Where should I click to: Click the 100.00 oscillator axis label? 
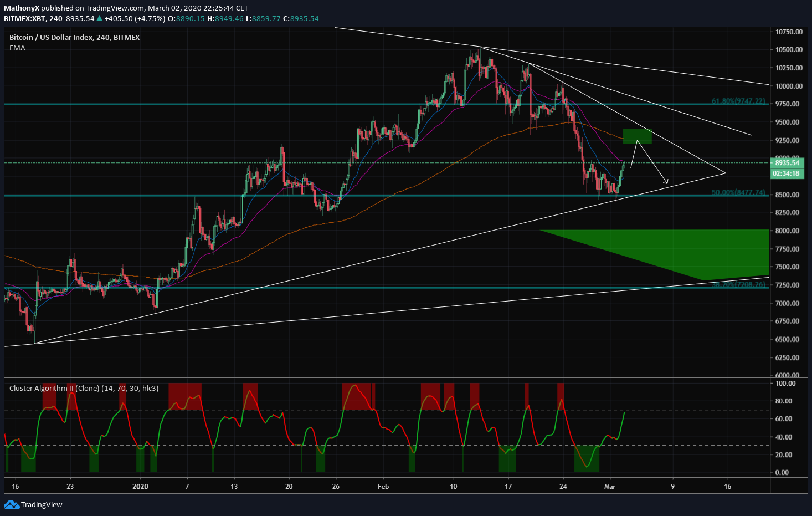(785, 383)
